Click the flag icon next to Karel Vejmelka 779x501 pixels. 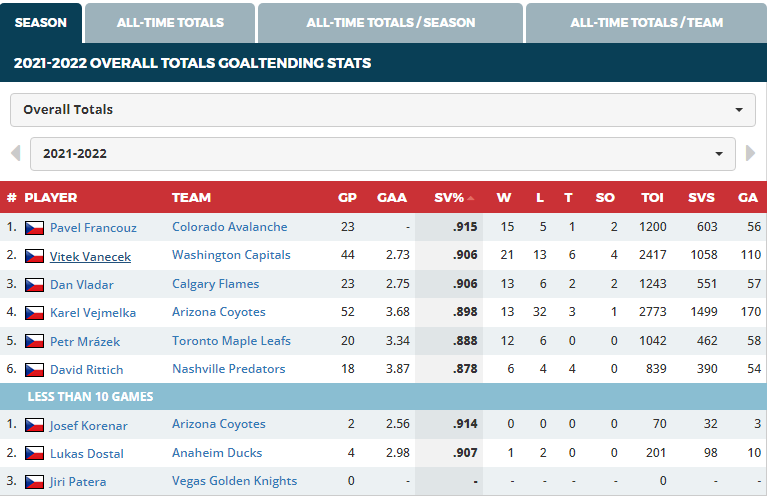tap(34, 313)
